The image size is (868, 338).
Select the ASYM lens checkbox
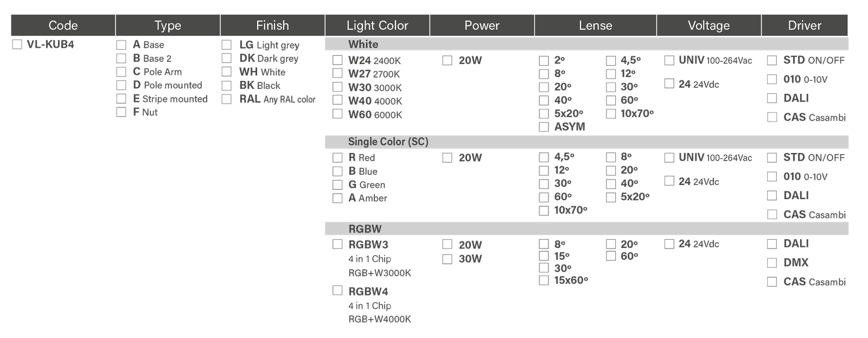544,127
